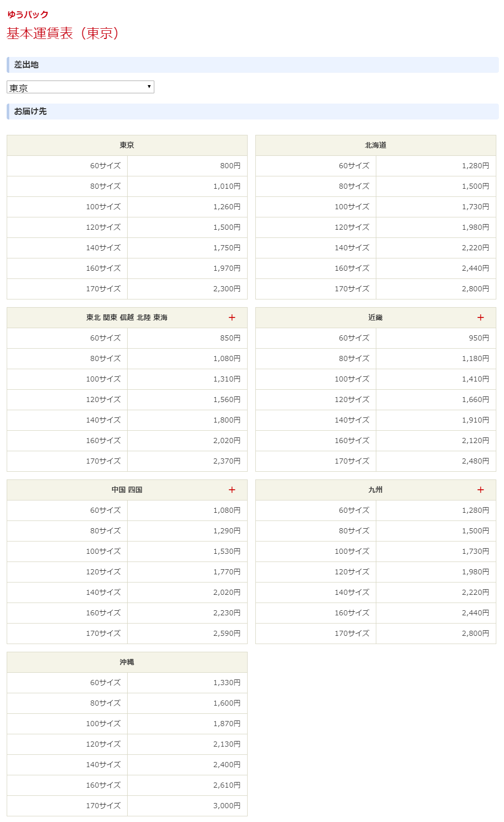Screen dimensions: 504x822
Task: Click the ゆうパック title text
Action: tap(28, 14)
